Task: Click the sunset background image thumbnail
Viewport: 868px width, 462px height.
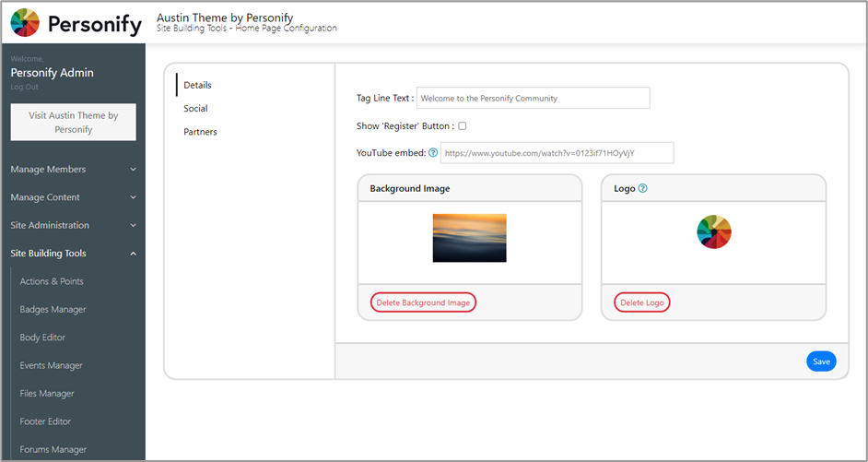Action: coord(469,238)
